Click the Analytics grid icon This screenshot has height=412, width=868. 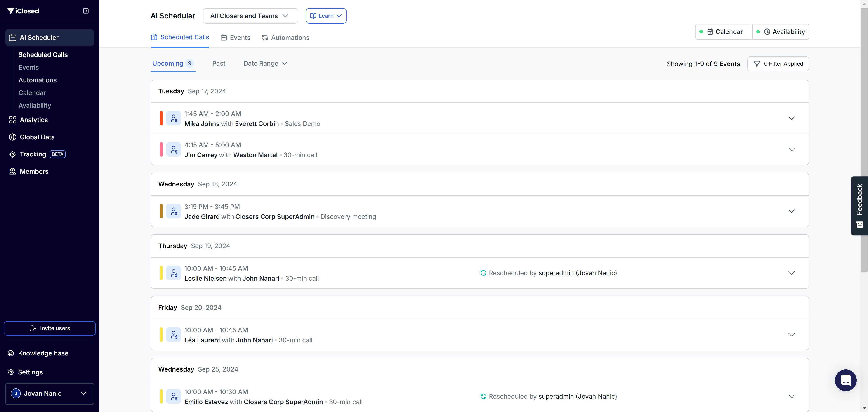(x=12, y=120)
